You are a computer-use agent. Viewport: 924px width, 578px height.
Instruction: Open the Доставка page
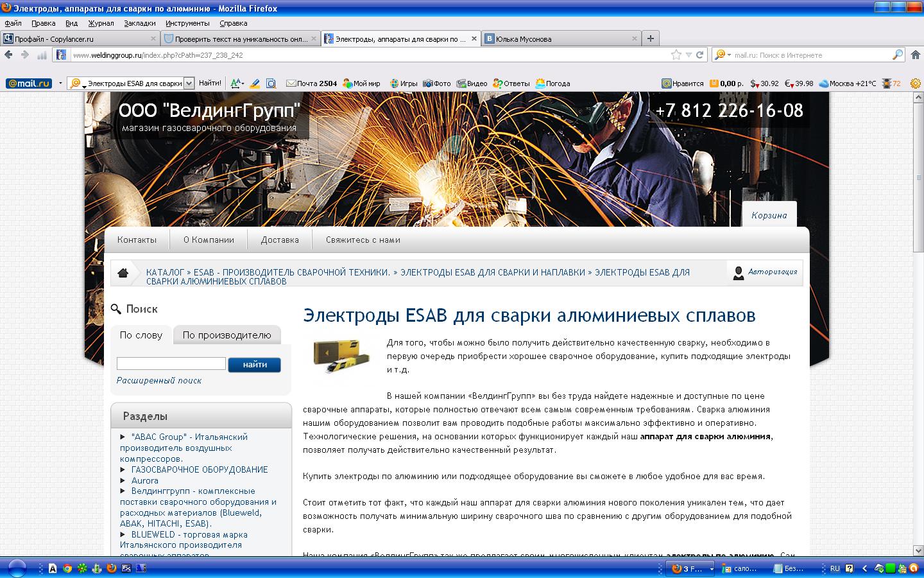[x=280, y=240]
